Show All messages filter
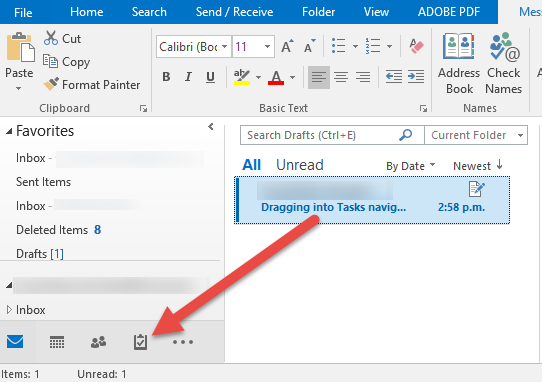This screenshot has width=542, height=382. pos(251,165)
